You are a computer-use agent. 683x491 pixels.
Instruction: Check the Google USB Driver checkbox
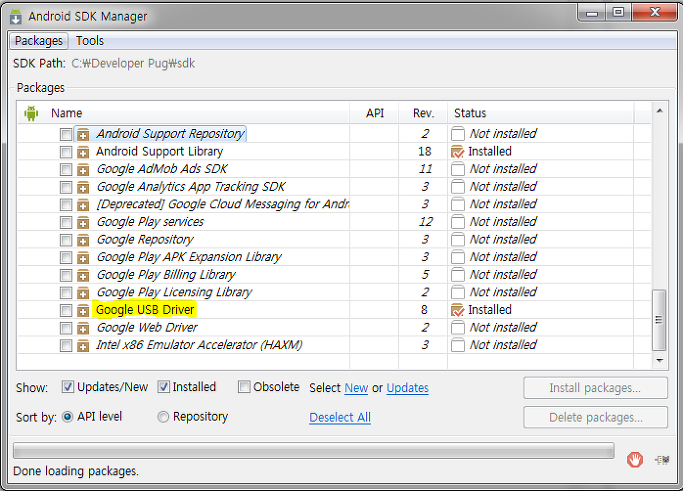tap(66, 310)
